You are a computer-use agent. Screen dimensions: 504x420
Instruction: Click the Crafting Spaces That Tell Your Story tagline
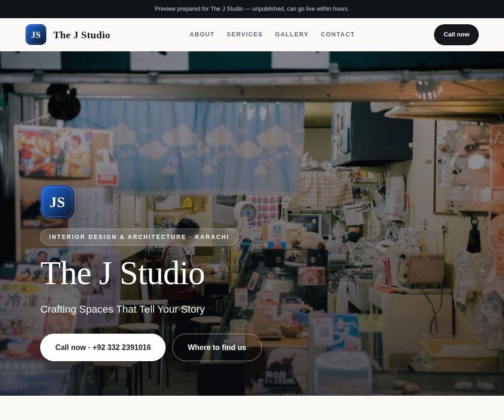pyautogui.click(x=122, y=309)
